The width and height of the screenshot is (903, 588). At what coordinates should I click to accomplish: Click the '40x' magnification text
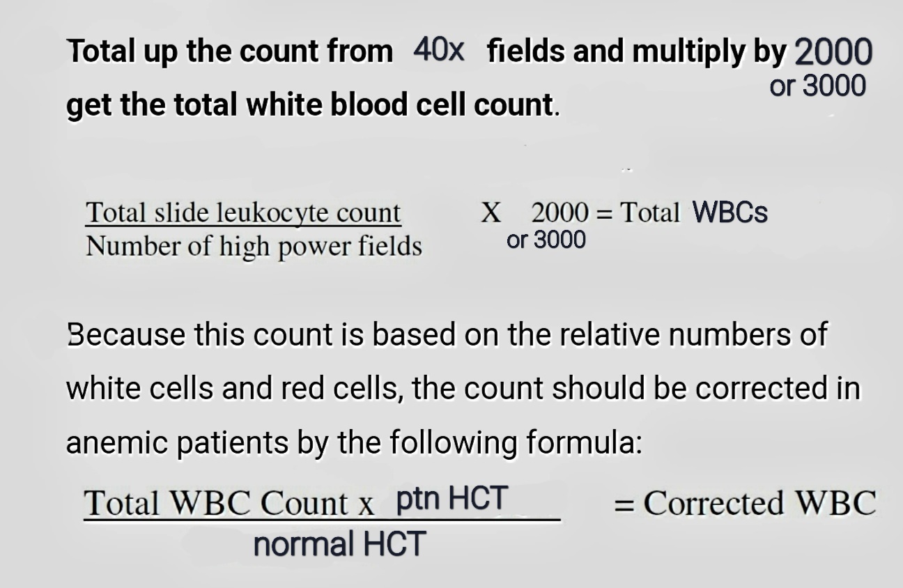pos(438,50)
